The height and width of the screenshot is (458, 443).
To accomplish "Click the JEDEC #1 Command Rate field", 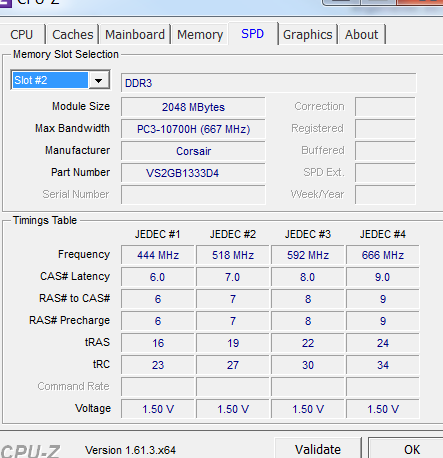I will 158,387.
